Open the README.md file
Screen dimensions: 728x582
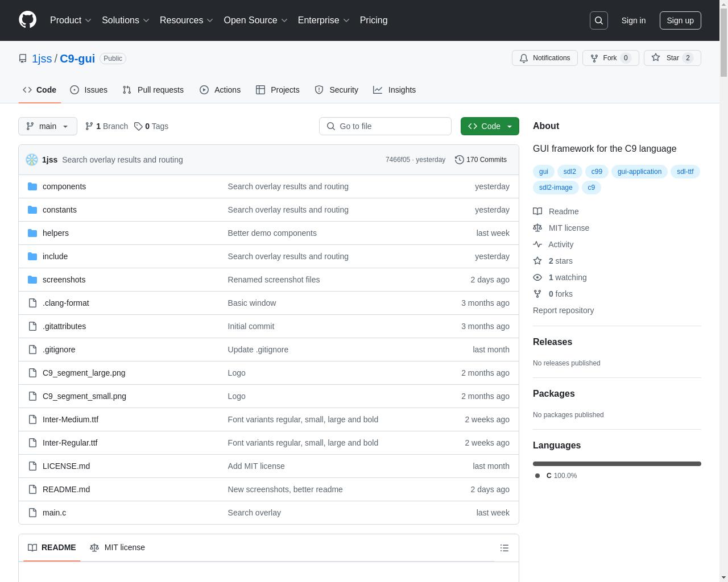coord(66,489)
